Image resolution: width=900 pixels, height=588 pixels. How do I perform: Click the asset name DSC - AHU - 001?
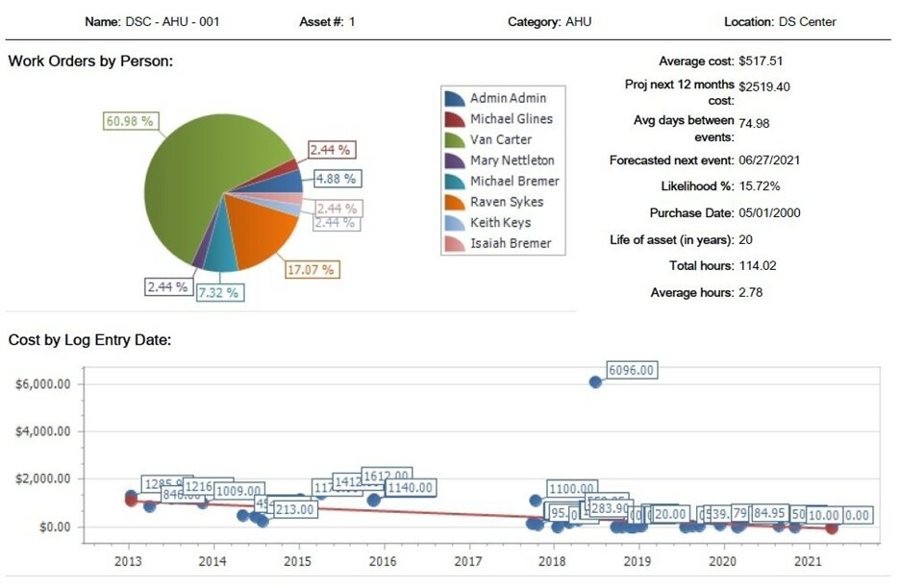(x=173, y=20)
